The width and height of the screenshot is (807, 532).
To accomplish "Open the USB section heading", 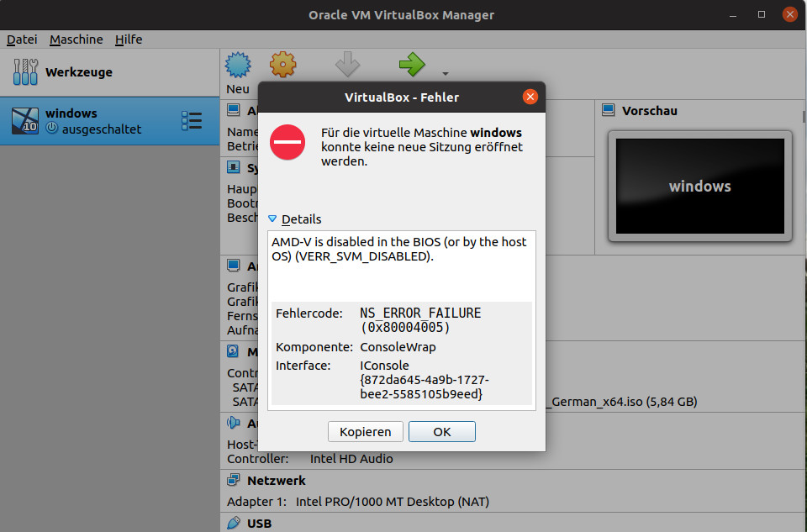I will (259, 524).
